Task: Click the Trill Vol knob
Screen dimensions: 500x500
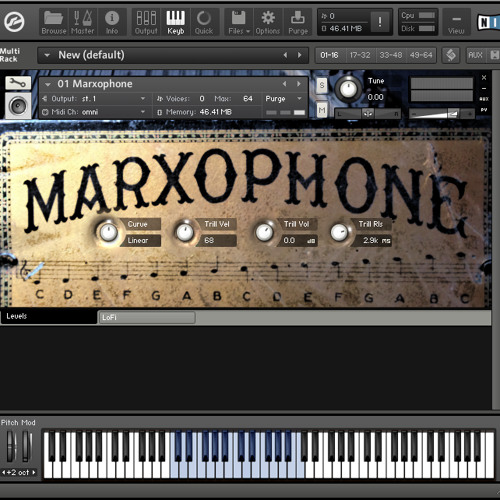Action: [264, 232]
